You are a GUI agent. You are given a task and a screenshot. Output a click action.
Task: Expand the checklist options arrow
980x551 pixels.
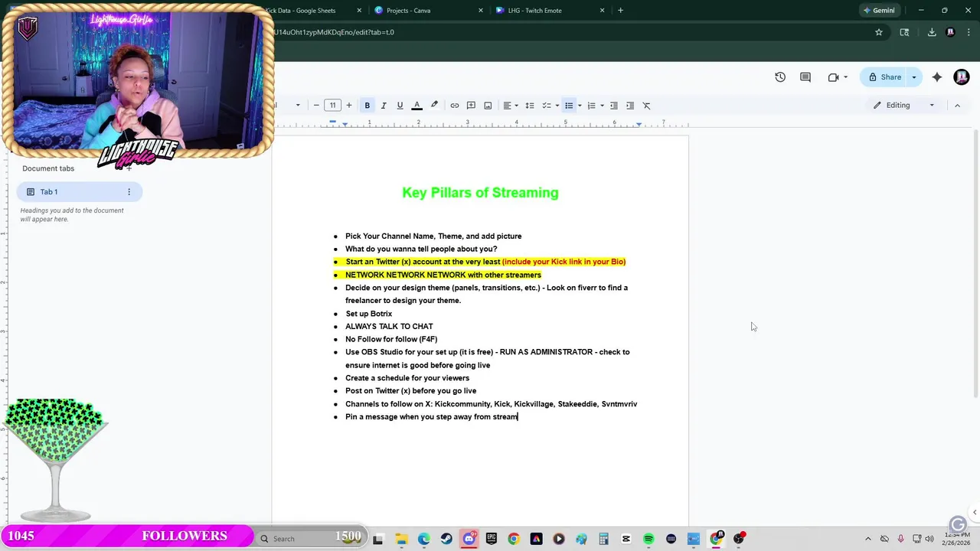[x=557, y=106]
